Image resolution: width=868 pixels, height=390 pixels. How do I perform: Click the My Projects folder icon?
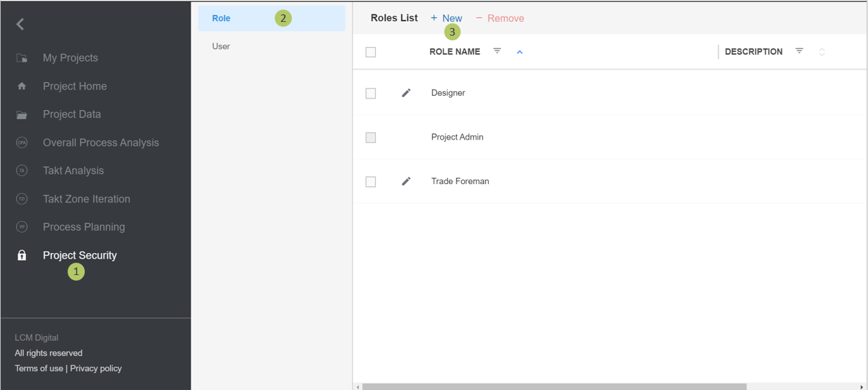(x=22, y=58)
